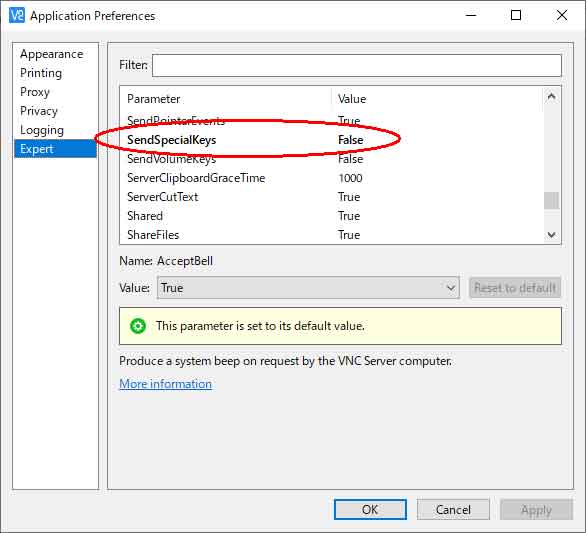Screen dimensions: 586x533
Task: Click the Cancel button
Action: 453,509
